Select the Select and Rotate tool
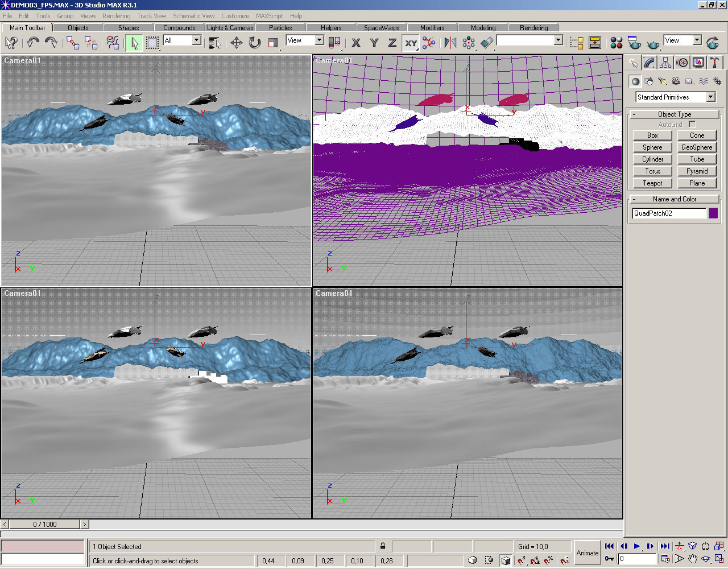 255,43
